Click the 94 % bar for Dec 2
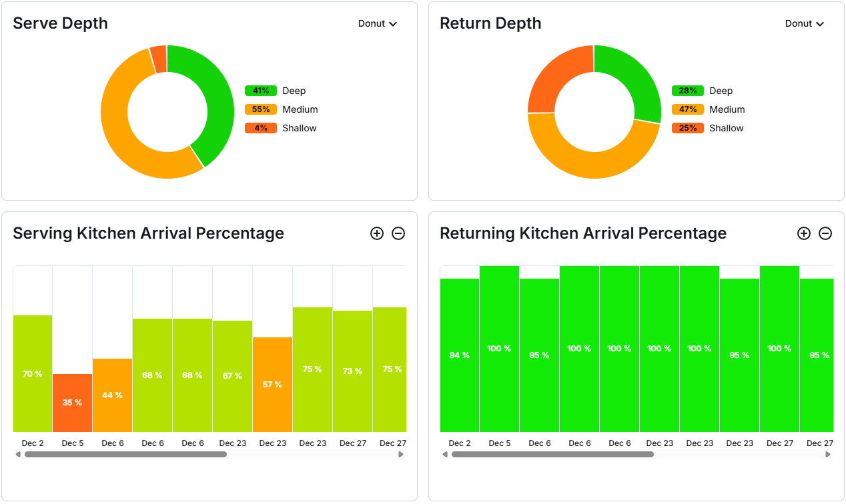 459,355
